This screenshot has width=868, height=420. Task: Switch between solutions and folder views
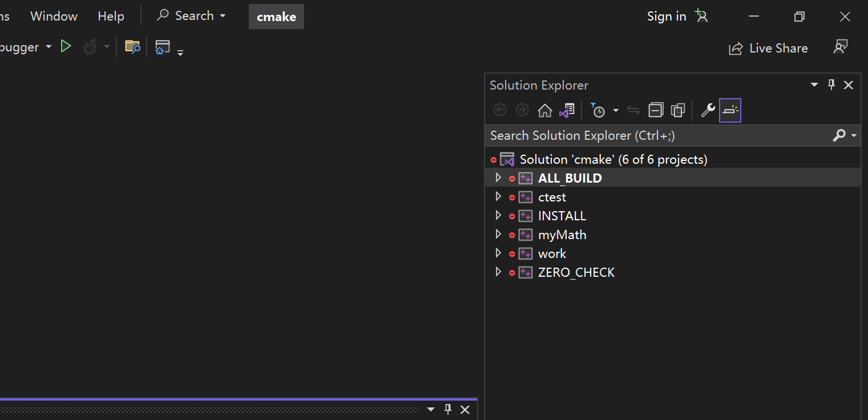click(567, 110)
